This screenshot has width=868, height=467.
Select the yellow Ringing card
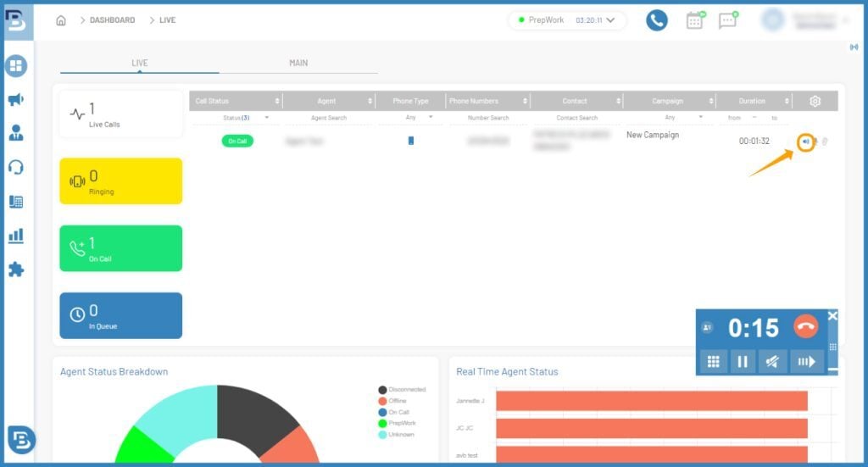tap(120, 181)
